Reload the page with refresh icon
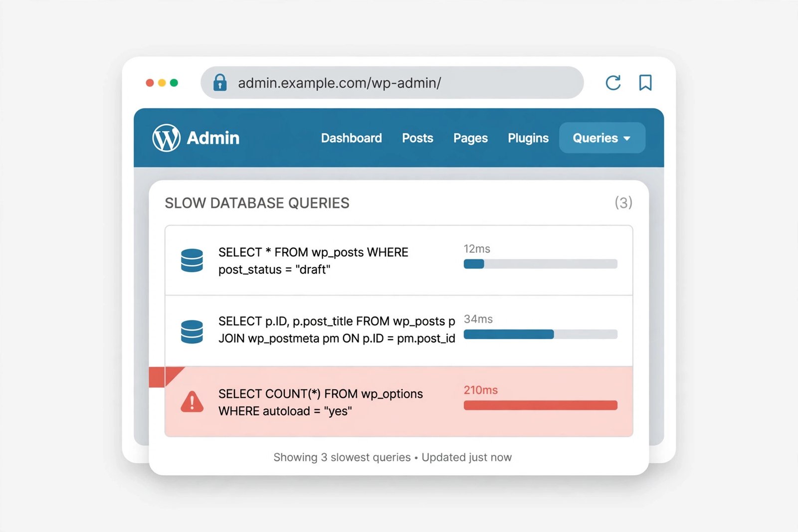The width and height of the screenshot is (798, 532). (613, 82)
